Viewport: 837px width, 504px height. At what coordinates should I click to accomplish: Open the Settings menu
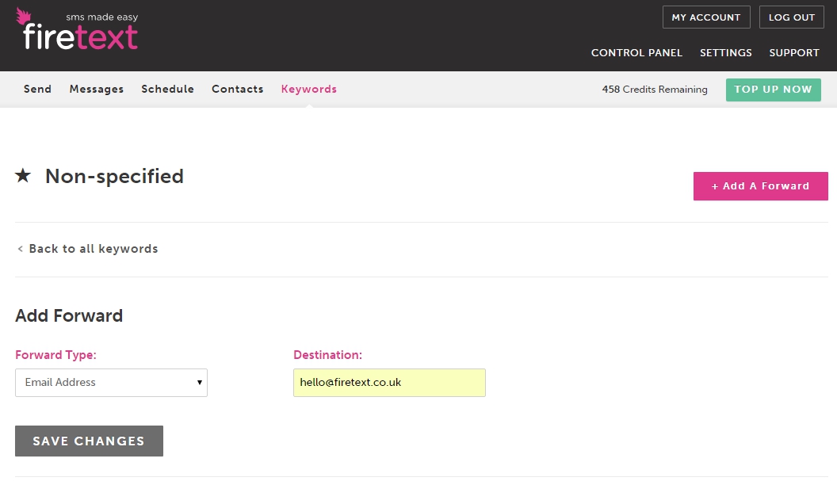pos(725,53)
